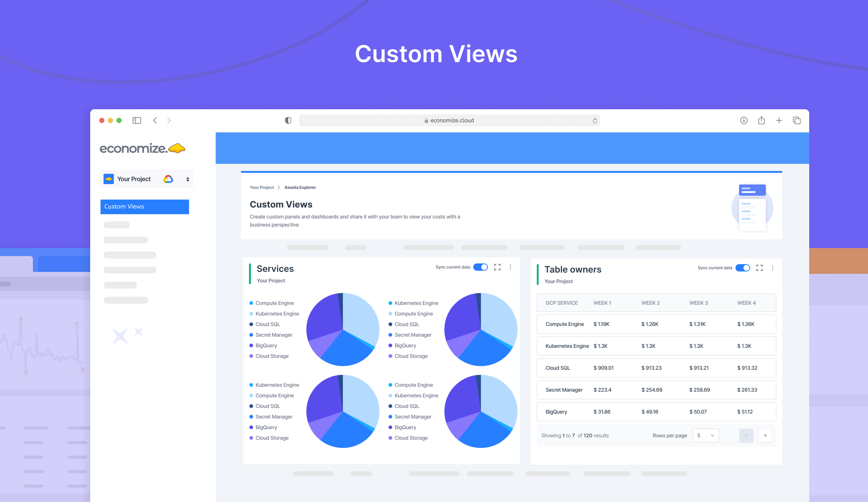The image size is (868, 502).
Task: Toggle Sync current data in Services panel
Action: click(481, 267)
